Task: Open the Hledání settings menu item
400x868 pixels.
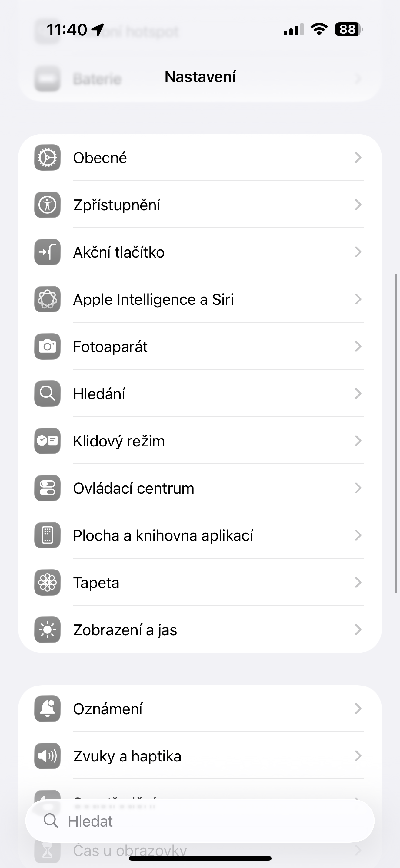Action: 99,393
